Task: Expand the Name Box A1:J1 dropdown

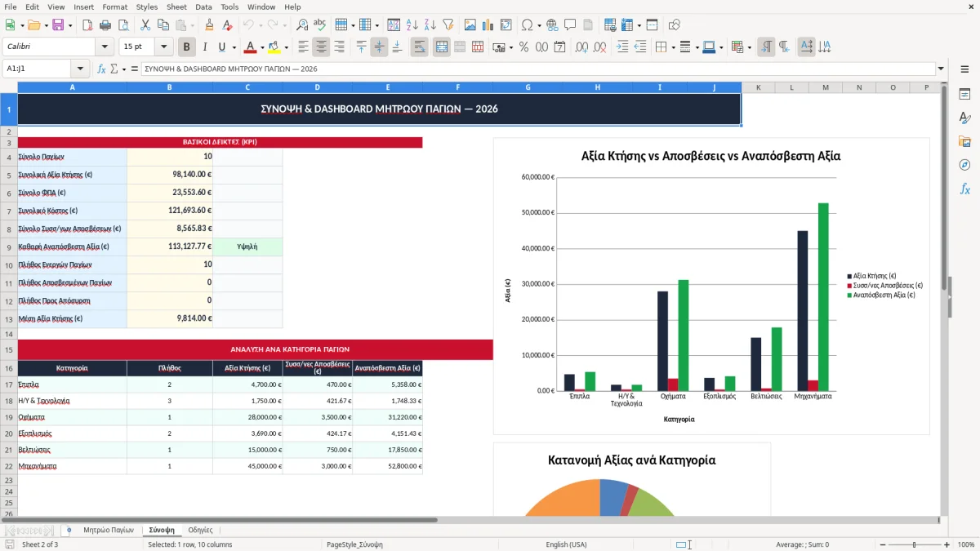Action: (x=80, y=69)
